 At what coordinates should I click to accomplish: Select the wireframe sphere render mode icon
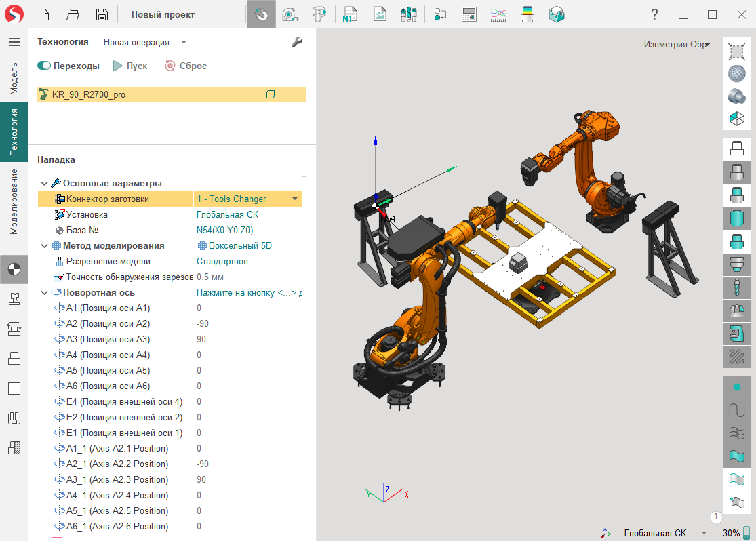tap(736, 73)
